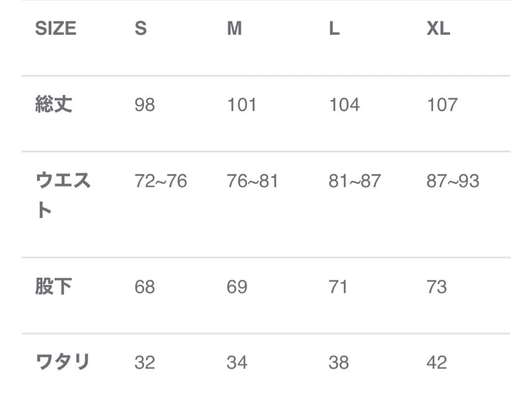This screenshot has height=406, width=532.
Task: Select the 総丈 value 107
Action: tap(442, 105)
